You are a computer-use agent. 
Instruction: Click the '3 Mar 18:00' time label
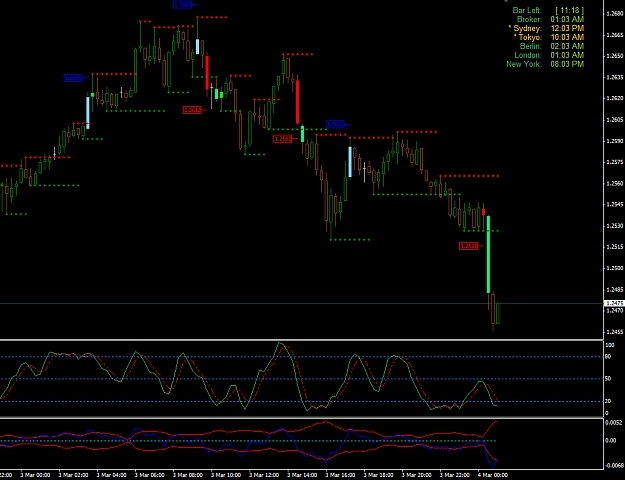379,475
